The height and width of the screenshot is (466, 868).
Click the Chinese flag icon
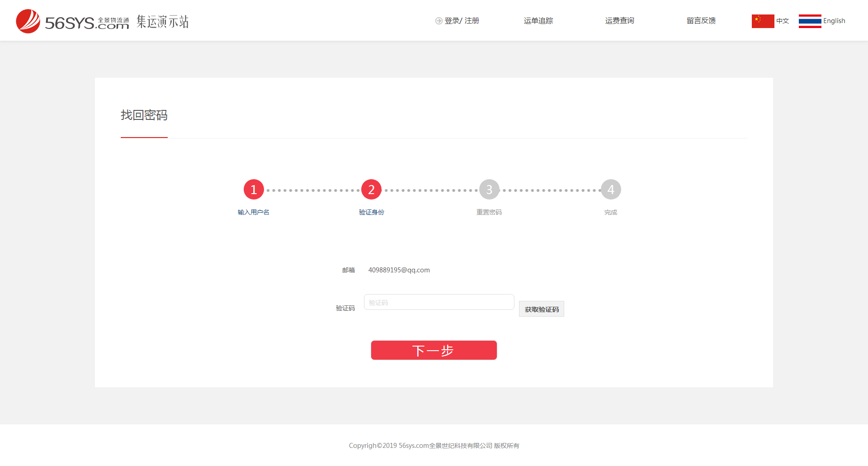[x=763, y=21]
